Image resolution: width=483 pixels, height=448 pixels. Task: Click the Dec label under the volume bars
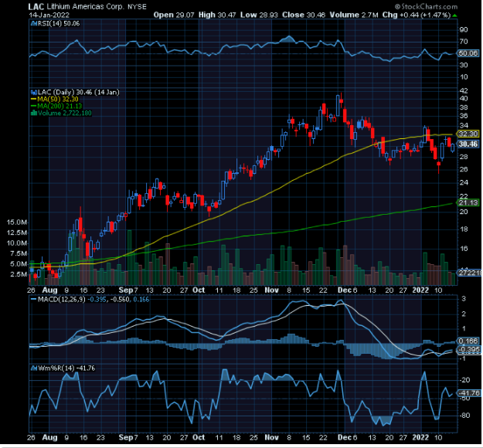click(345, 290)
